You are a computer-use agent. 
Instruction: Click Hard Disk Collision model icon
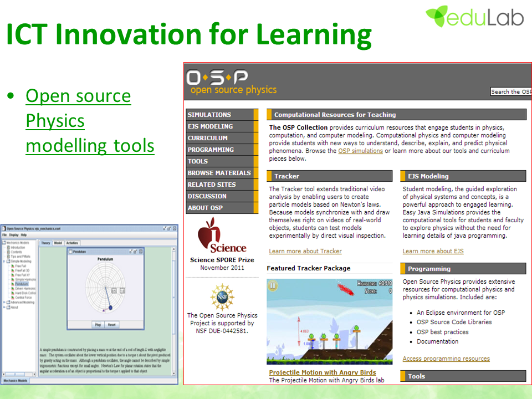tap(13, 293)
